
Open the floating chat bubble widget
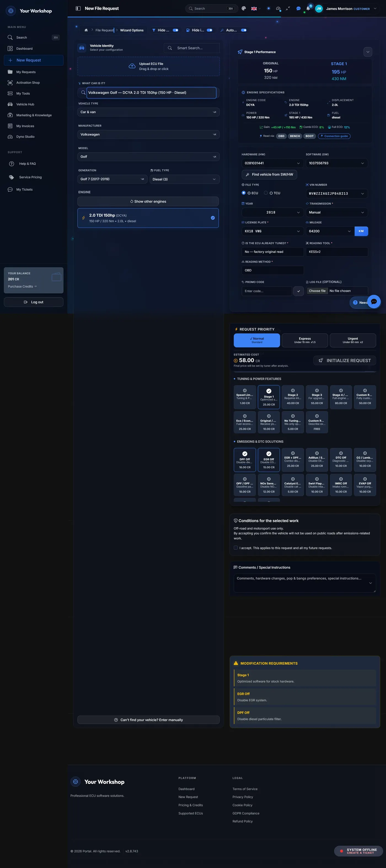(374, 302)
